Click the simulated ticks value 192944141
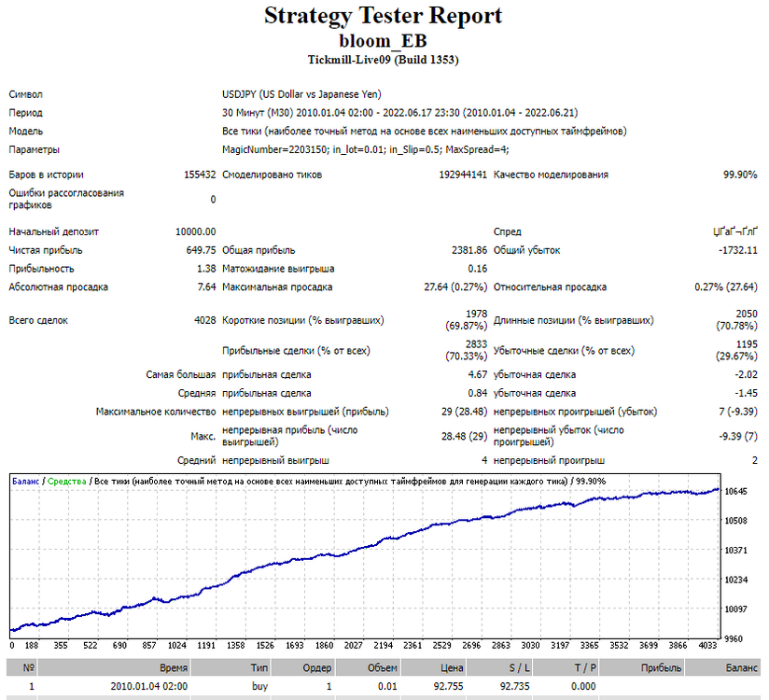Viewport: 769px width, 700px height. point(463,175)
